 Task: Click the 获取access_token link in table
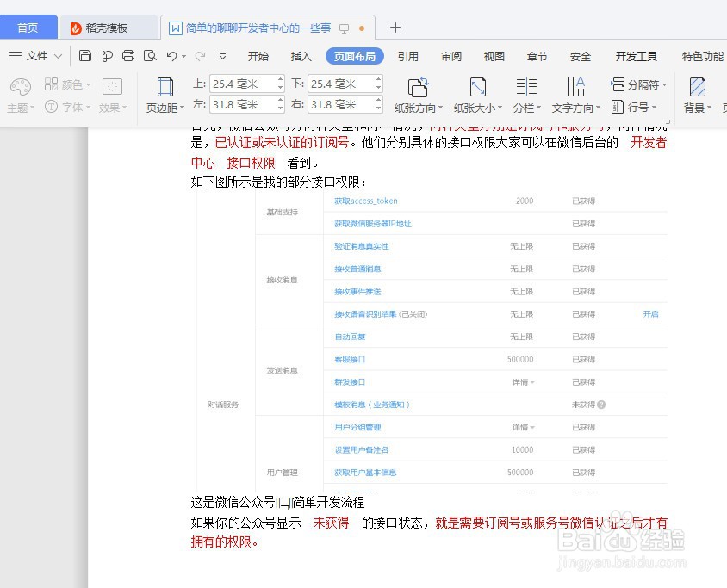click(x=364, y=201)
